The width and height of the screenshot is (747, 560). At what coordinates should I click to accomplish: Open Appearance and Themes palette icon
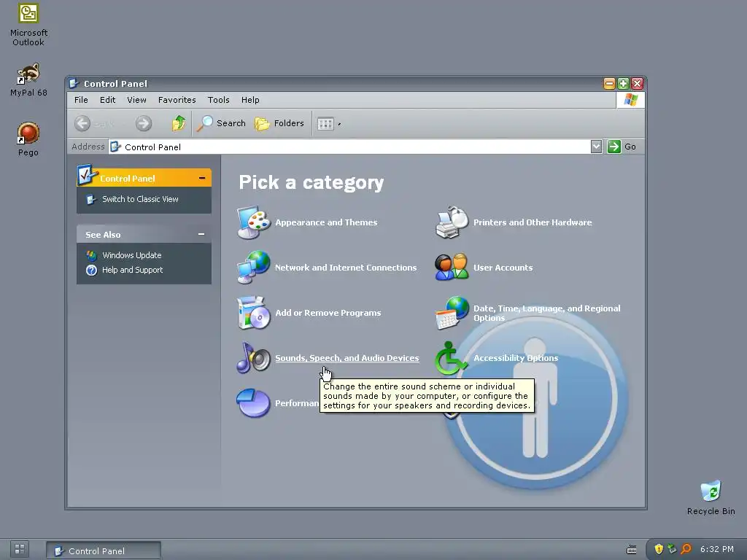pyautogui.click(x=253, y=222)
